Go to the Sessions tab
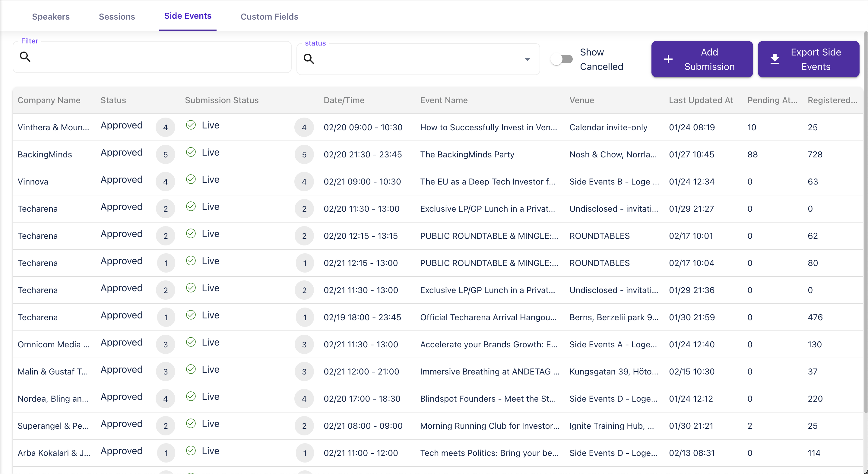868x474 pixels. pos(117,17)
